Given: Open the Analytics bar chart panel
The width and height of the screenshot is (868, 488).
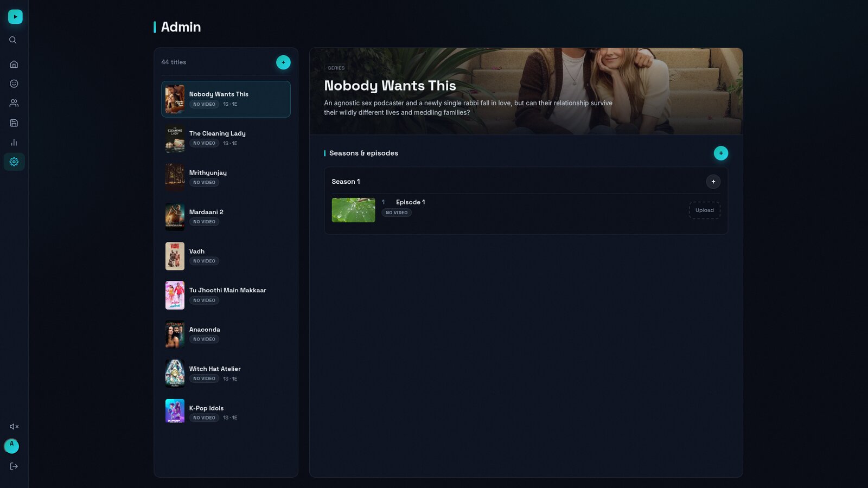Looking at the screenshot, I should coord(14,142).
